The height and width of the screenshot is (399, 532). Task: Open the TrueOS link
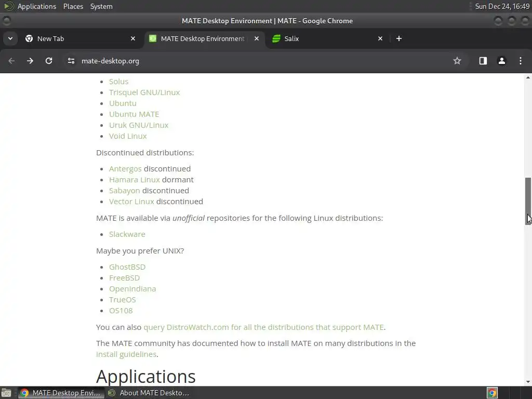coord(122,300)
